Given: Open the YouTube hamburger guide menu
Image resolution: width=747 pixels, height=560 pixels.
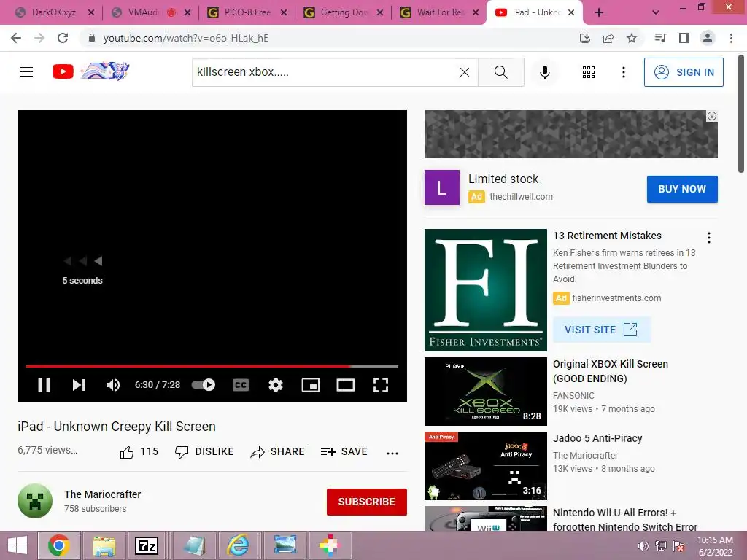Looking at the screenshot, I should pos(26,72).
